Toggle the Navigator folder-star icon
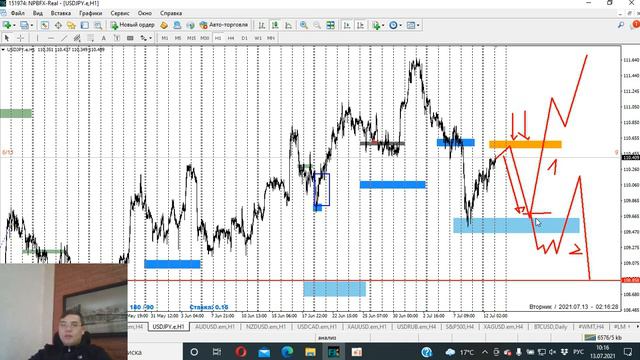This screenshot has width=640, height=360. 71,25
